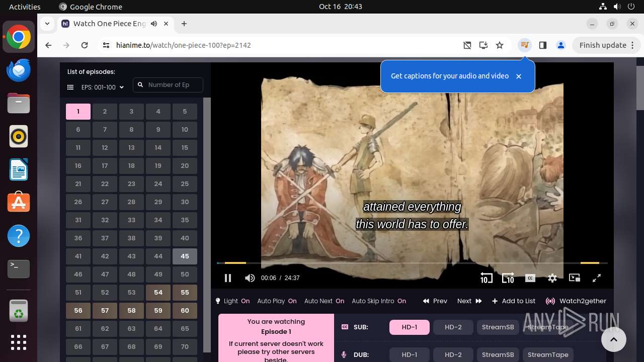Open a new browser tab
Image resolution: width=644 pixels, height=362 pixels.
click(x=184, y=24)
